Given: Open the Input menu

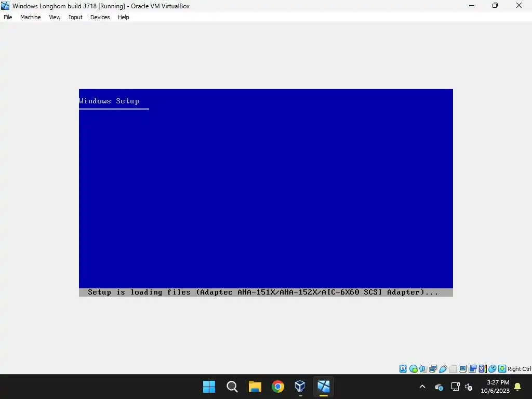Looking at the screenshot, I should click(75, 17).
